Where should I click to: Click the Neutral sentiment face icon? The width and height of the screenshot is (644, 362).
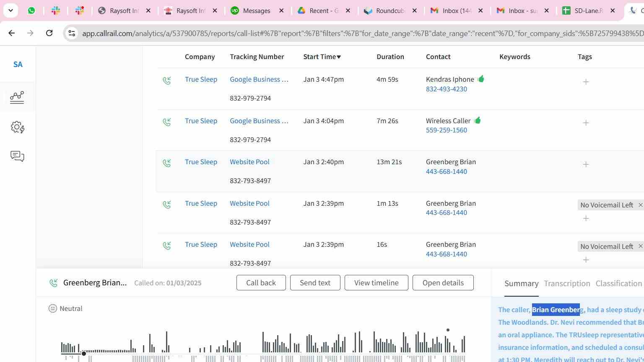click(x=52, y=308)
